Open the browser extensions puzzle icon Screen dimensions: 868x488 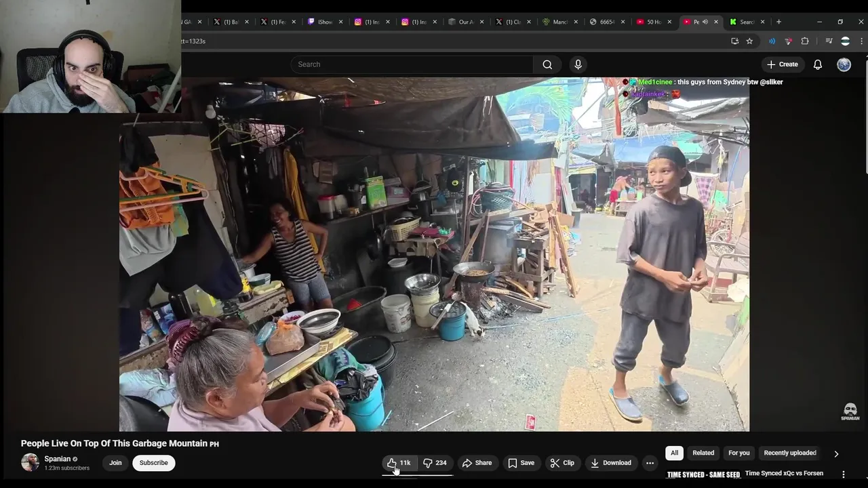point(805,41)
